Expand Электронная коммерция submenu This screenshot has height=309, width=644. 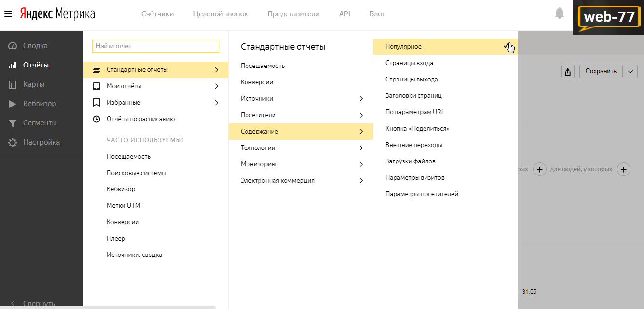coord(301,181)
